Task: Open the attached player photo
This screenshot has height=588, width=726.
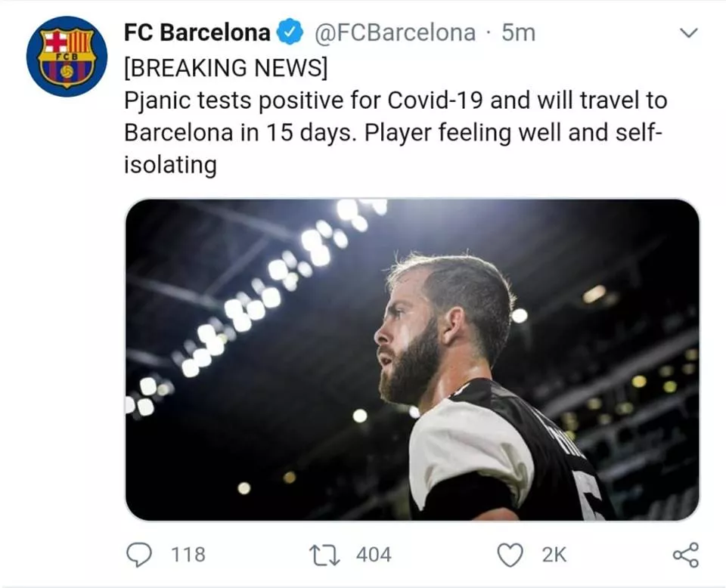Action: pos(412,359)
